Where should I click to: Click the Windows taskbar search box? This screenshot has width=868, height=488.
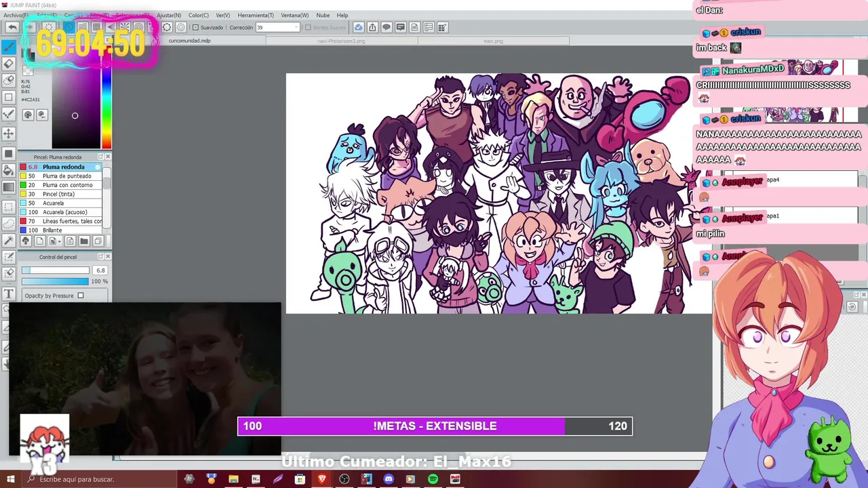pos(100,479)
